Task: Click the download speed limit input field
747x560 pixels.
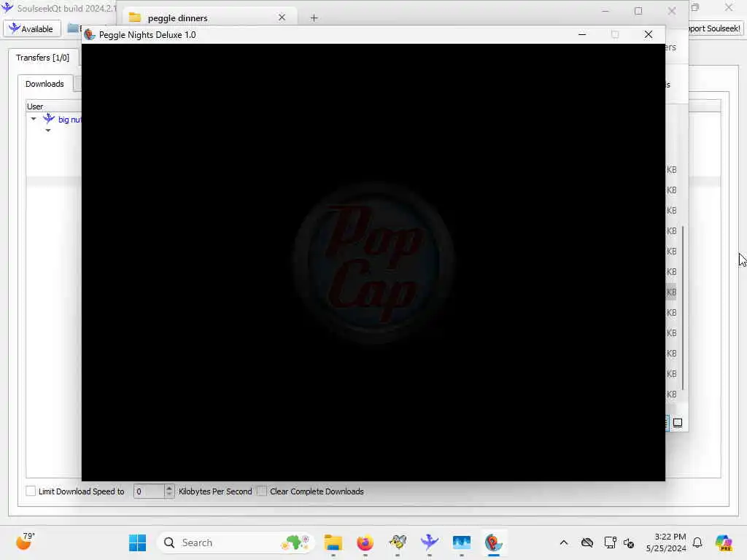Action: (149, 491)
